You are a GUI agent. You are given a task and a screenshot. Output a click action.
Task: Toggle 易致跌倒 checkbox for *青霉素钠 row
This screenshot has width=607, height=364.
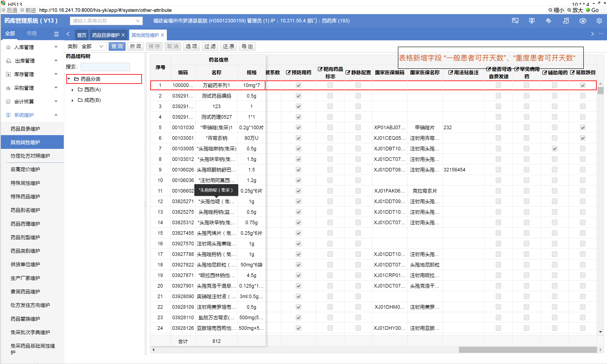coord(583,138)
